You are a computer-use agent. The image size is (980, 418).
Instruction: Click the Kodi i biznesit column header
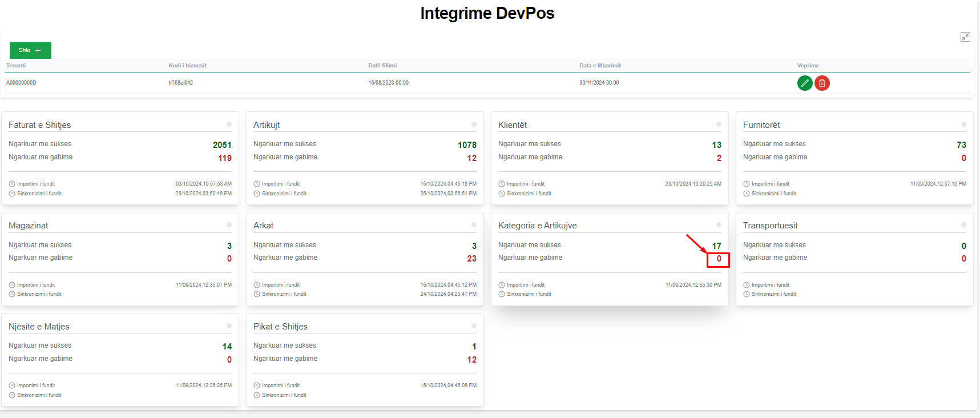point(187,66)
